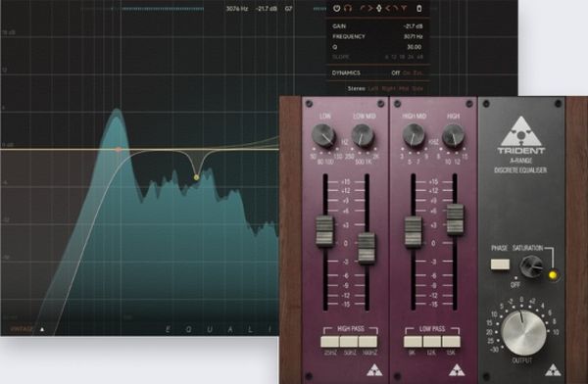Turn the HIGH frequency knob
Viewport: 588px width, 384px height.
pos(453,136)
